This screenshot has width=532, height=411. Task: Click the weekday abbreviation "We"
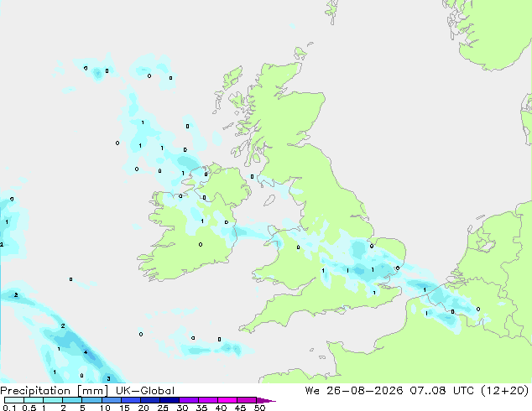[x=312, y=391]
